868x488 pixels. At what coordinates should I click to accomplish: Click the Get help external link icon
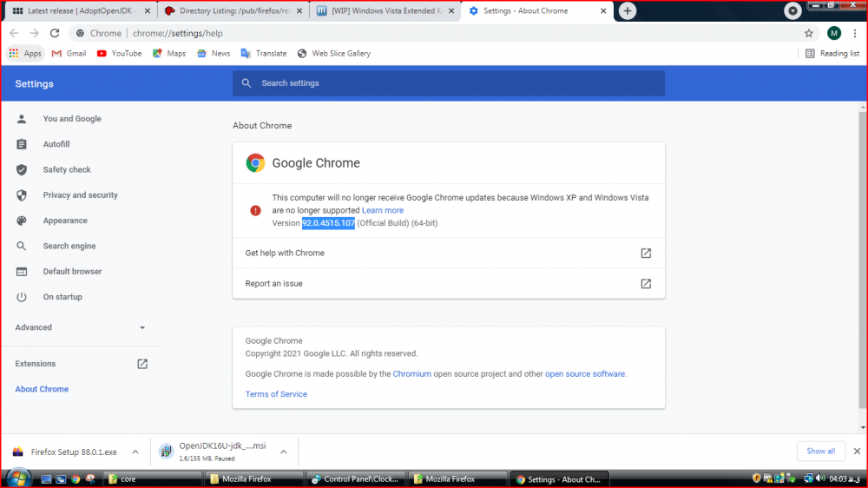[646, 254]
